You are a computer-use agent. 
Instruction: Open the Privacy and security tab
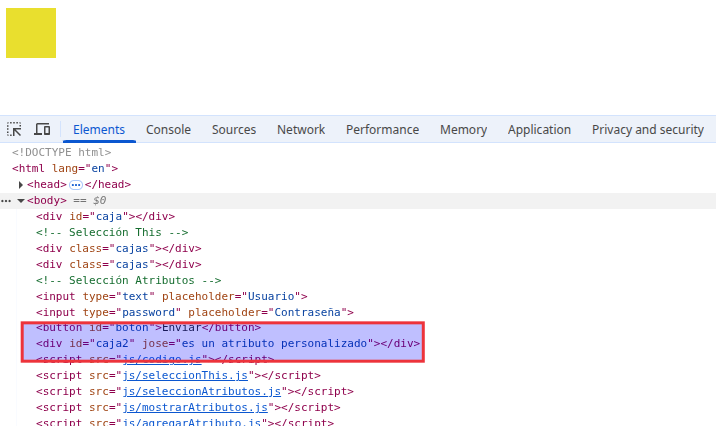pyautogui.click(x=647, y=130)
